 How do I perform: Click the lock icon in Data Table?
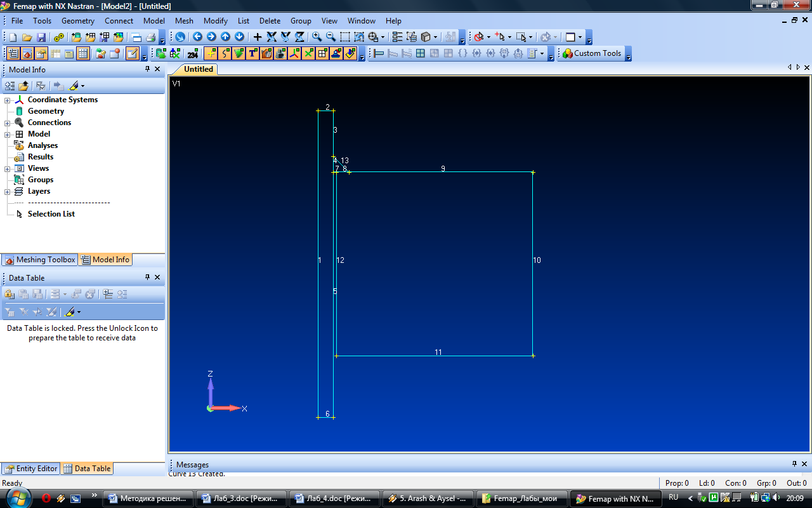[10, 294]
